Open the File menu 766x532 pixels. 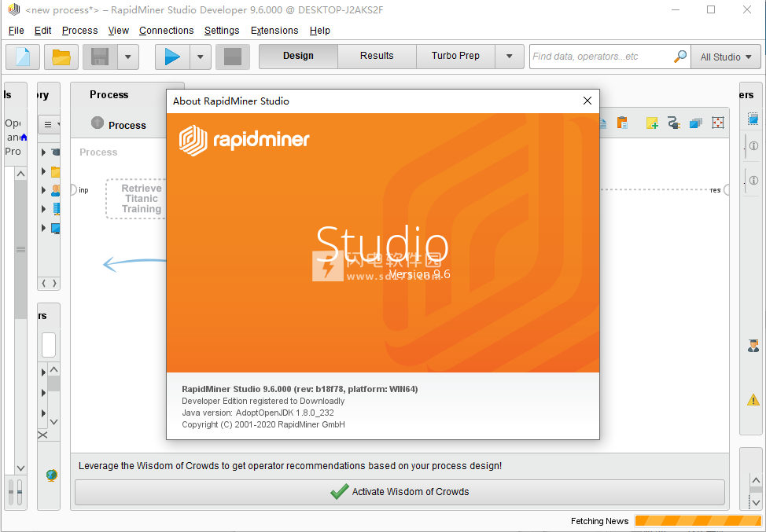(x=16, y=31)
